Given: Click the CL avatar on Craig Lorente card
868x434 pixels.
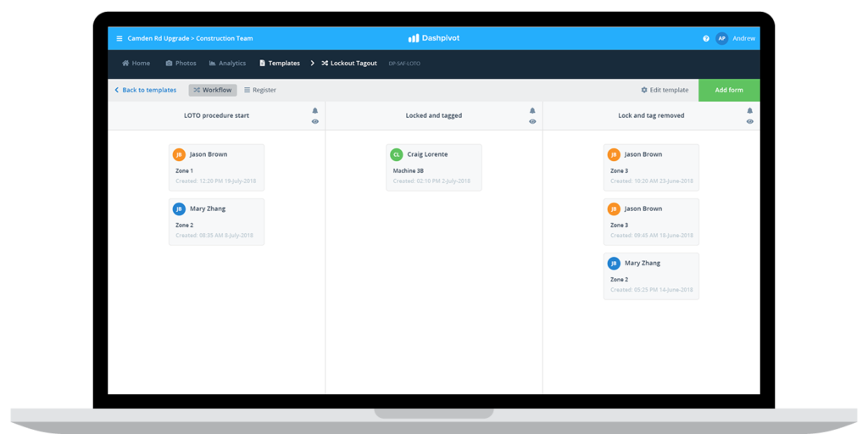Looking at the screenshot, I should tap(397, 155).
